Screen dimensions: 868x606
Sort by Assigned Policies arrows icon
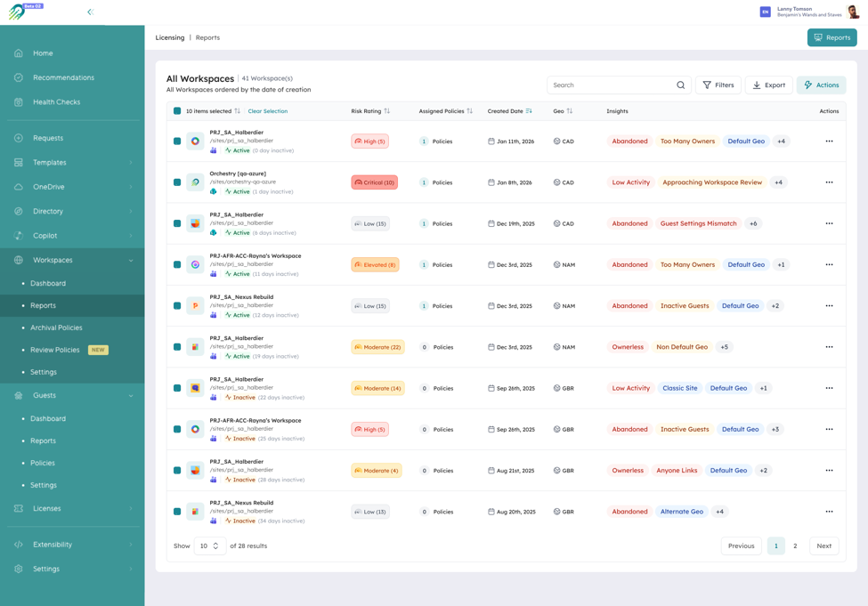(469, 110)
